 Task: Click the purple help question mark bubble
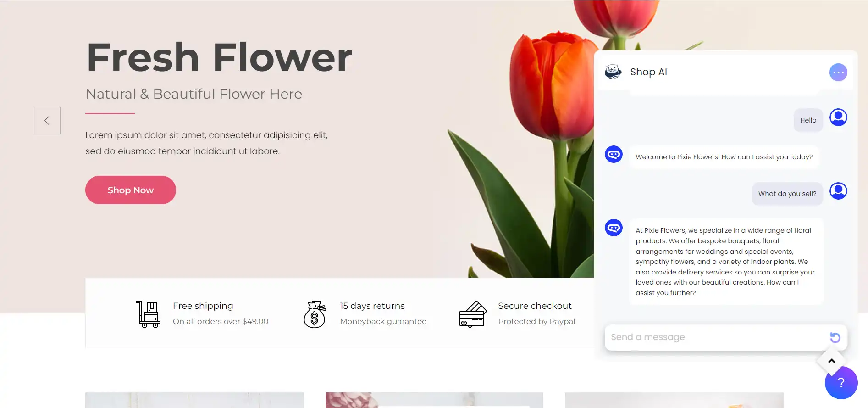coord(841,383)
